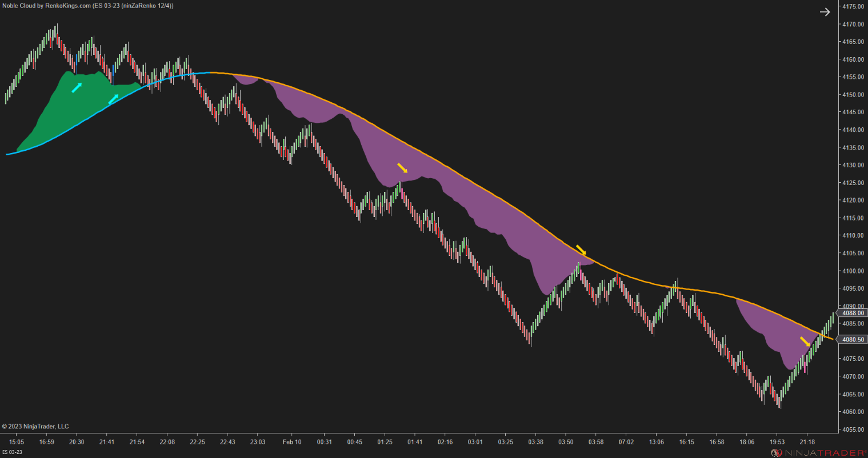This screenshot has height=458, width=868.
Task: Click the ninZaRenko 12/4 label in the title
Action: pyautogui.click(x=146, y=5)
